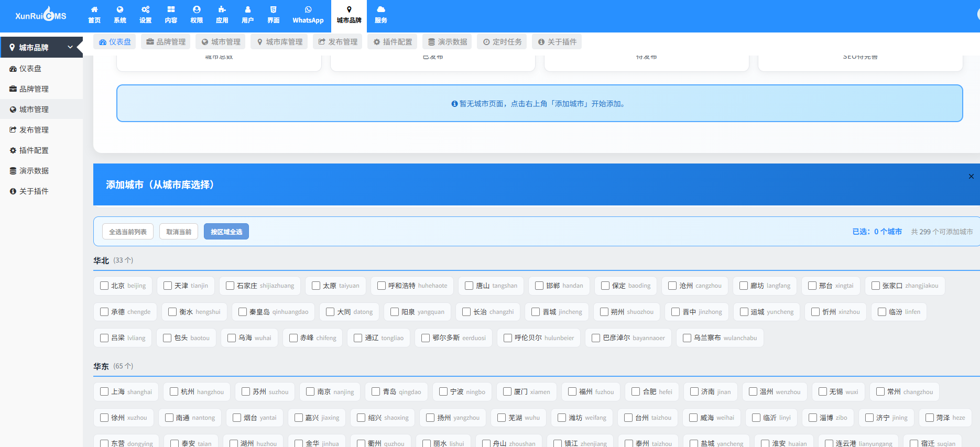Screen dimensions: 980x447
Task: Check the 南京 nanjing checkbox
Action: tap(310, 391)
